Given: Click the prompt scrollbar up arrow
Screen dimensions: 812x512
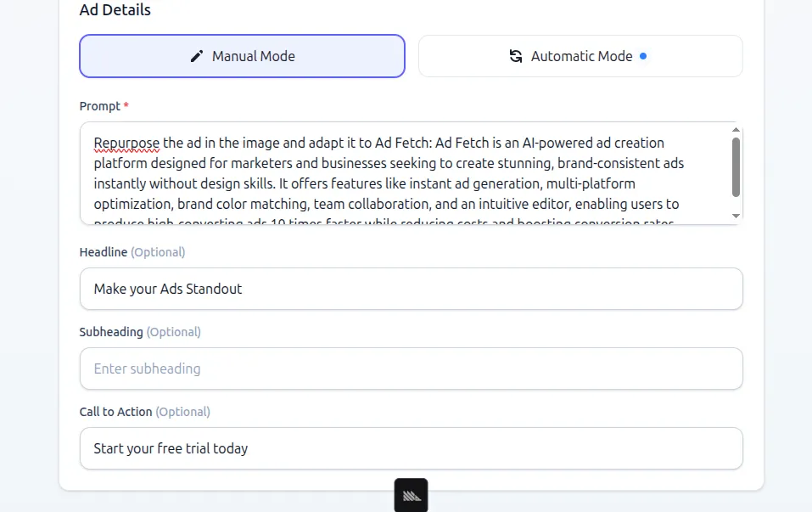Looking at the screenshot, I should click(x=736, y=130).
